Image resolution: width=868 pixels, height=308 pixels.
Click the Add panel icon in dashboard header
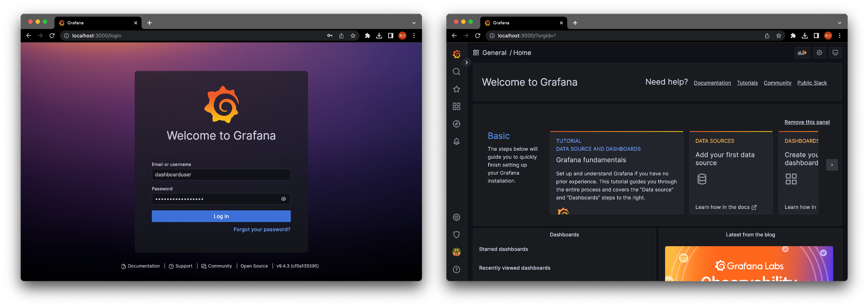coord(802,53)
